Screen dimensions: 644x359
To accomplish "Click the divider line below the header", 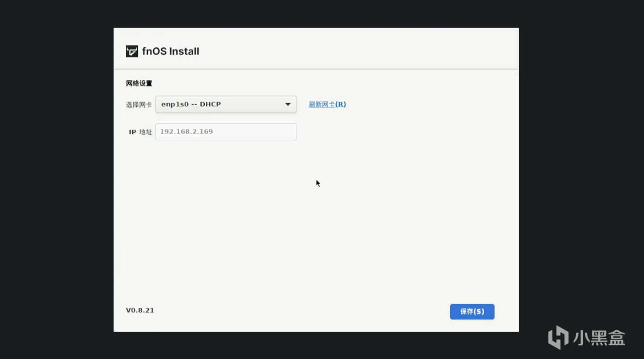I will point(316,69).
